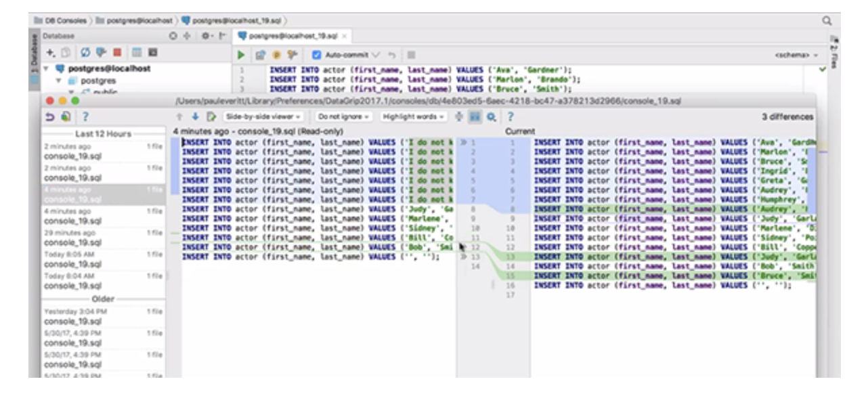
Task: Click the scroll-from-editor circle in Database header
Action: coord(173,36)
